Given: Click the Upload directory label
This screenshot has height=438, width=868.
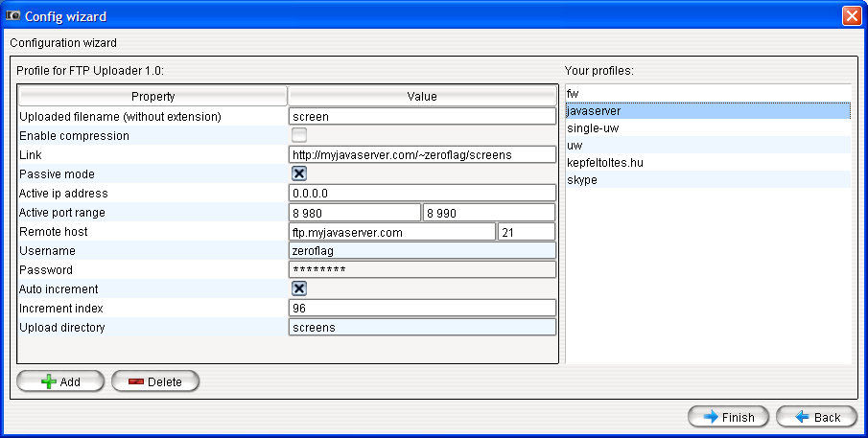Looking at the screenshot, I should [x=62, y=328].
